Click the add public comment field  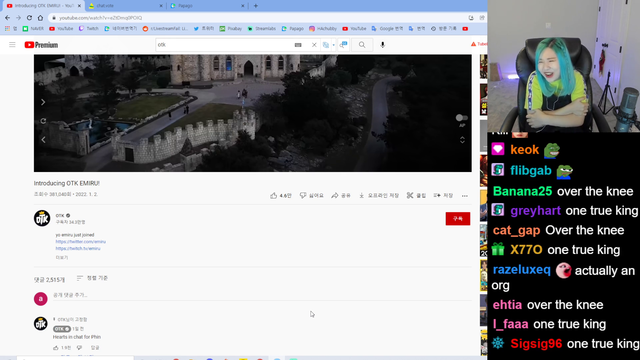click(x=261, y=295)
